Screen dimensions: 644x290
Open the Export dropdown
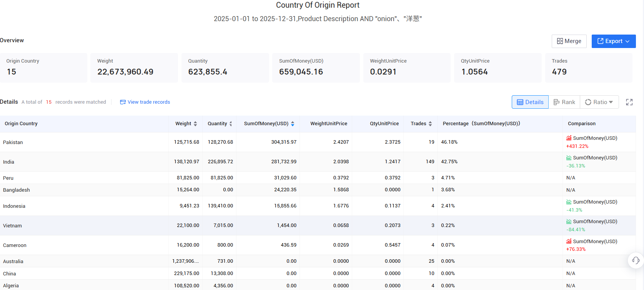click(x=614, y=41)
